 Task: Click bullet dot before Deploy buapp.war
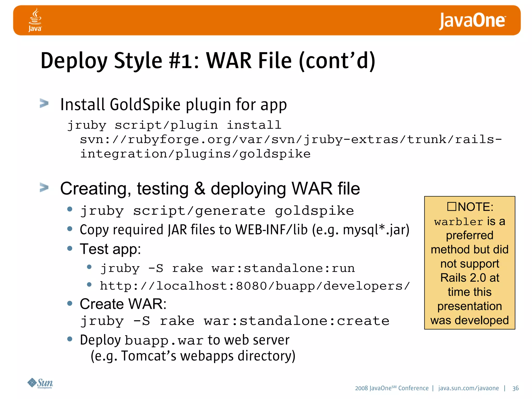pos(70,339)
